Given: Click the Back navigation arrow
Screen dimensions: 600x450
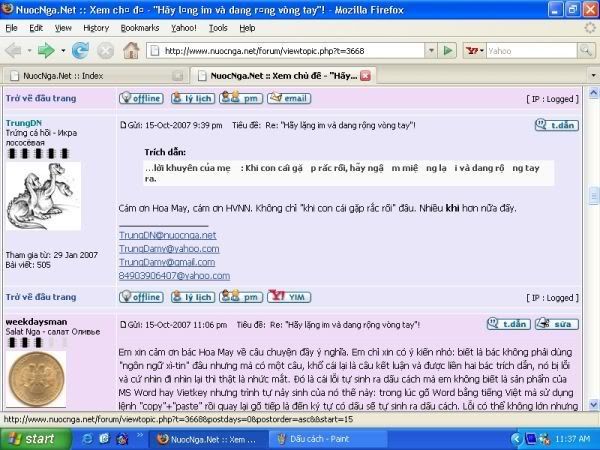Looking at the screenshot, I should 16,49.
